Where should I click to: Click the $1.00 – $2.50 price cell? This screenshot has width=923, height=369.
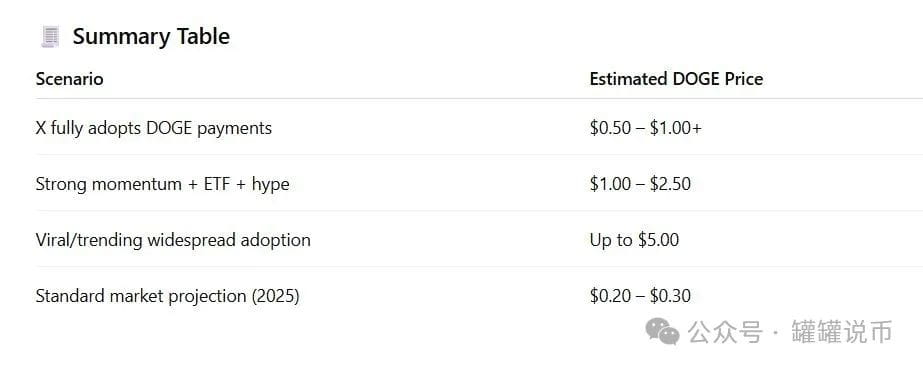[x=640, y=184]
